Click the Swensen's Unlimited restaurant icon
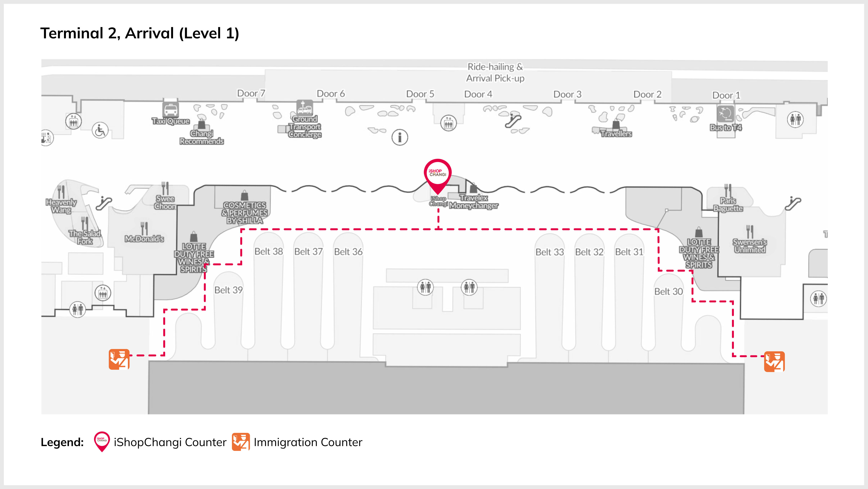 pos(749,232)
